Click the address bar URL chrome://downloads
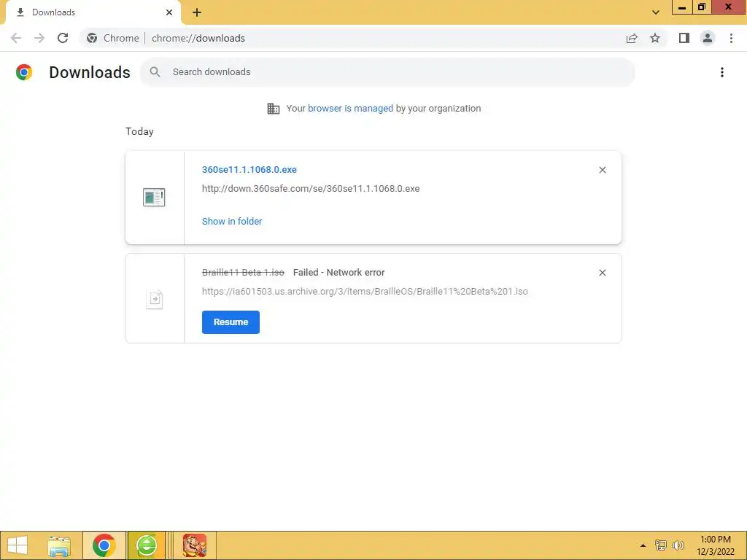This screenshot has width=747, height=560. [198, 38]
